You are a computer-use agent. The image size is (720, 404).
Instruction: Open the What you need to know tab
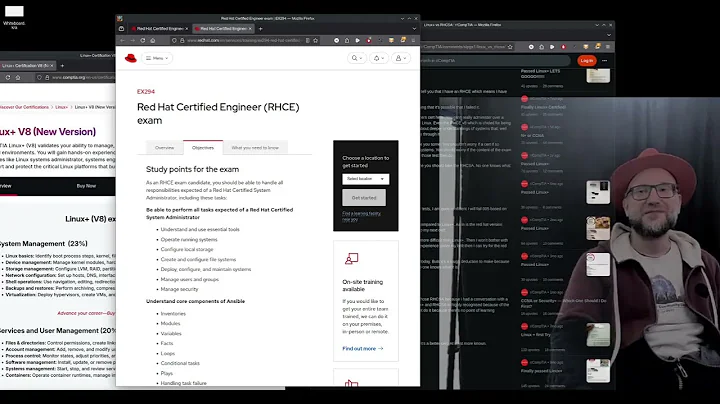point(255,148)
